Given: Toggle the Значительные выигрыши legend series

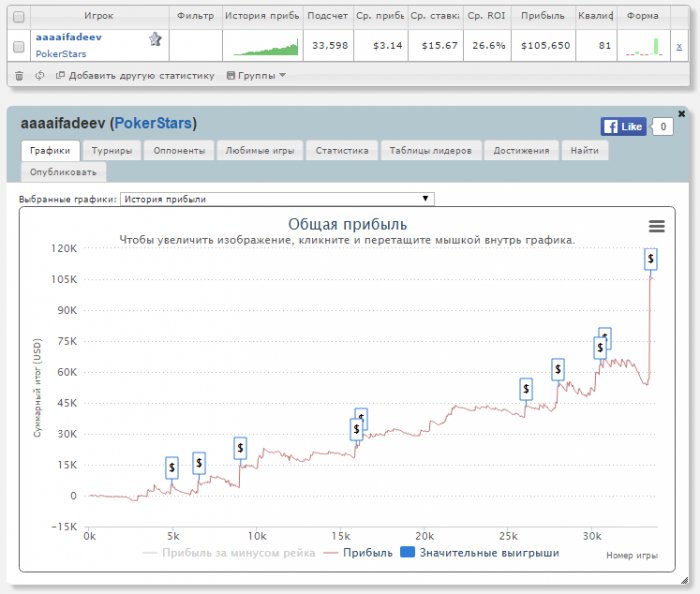Looking at the screenshot, I should pos(479,552).
